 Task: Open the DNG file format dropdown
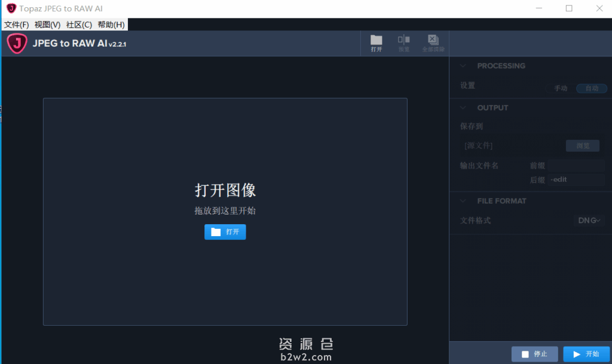point(589,220)
